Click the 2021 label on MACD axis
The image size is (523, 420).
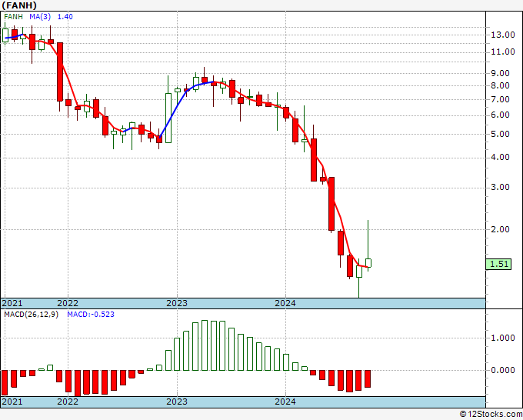tap(12, 402)
